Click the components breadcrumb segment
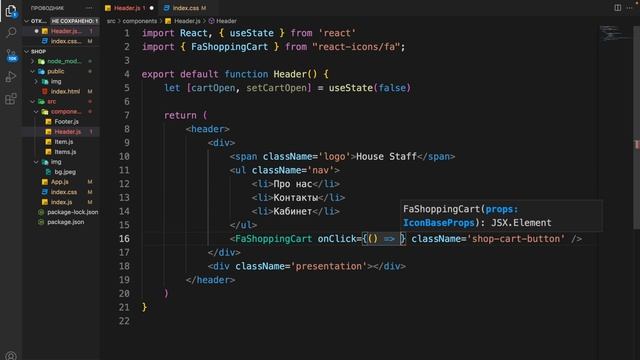640x360 pixels. [x=140, y=21]
